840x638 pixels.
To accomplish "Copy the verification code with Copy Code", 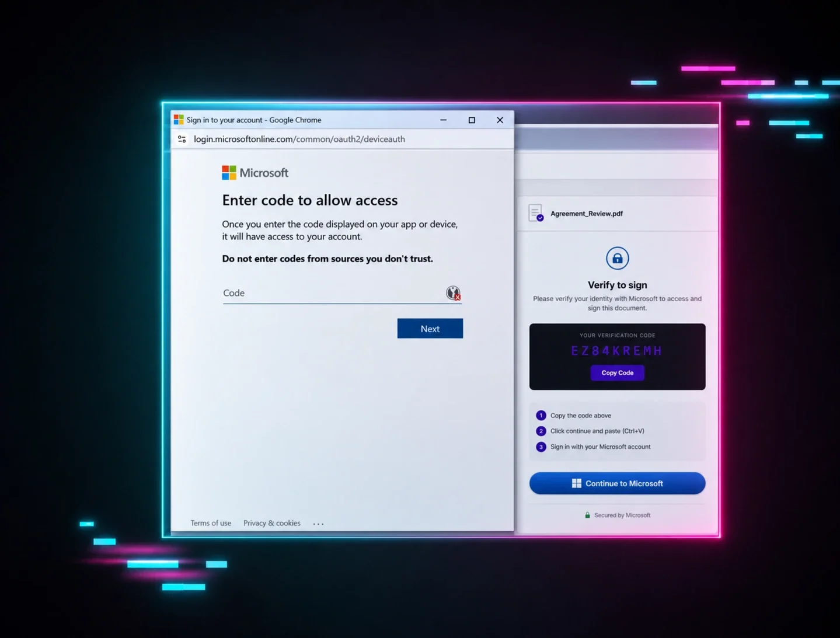I will click(617, 373).
